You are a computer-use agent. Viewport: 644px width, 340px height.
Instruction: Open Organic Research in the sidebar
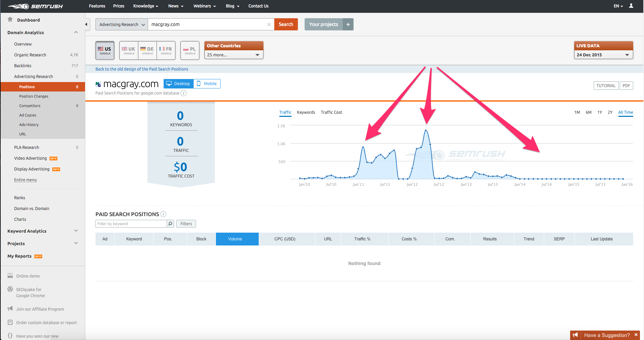(30, 55)
